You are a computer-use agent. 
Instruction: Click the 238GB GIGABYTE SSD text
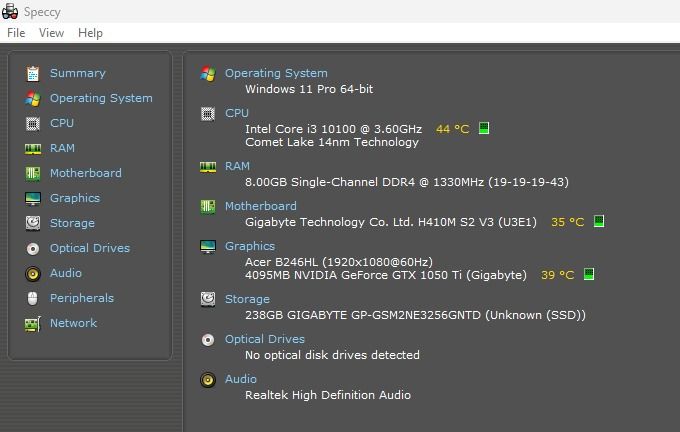coord(415,315)
